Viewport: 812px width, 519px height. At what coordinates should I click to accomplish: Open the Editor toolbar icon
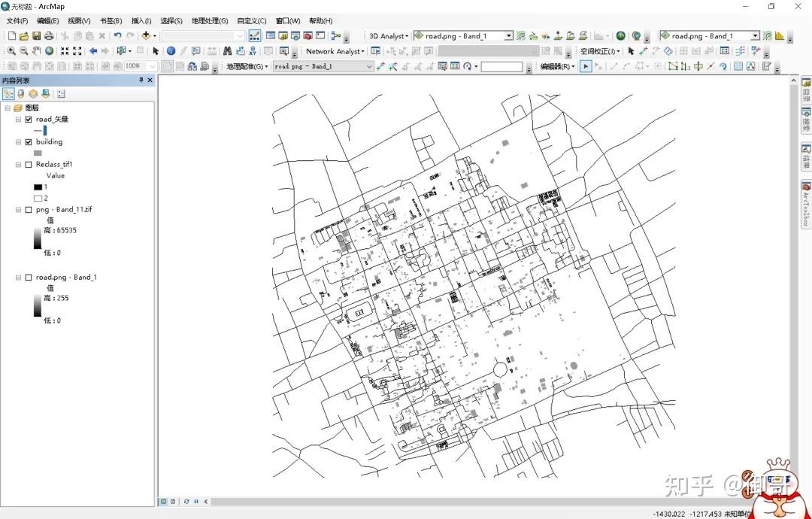pos(255,35)
